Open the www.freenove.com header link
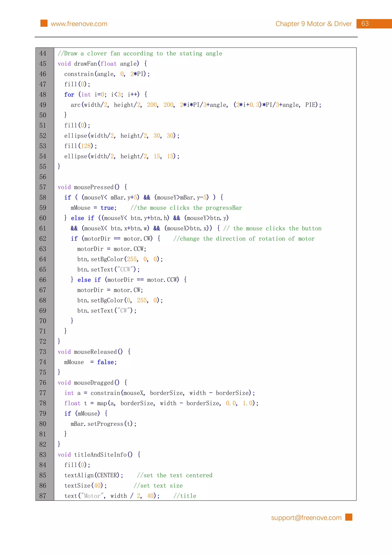The height and width of the screenshot is (555, 392). point(79,24)
